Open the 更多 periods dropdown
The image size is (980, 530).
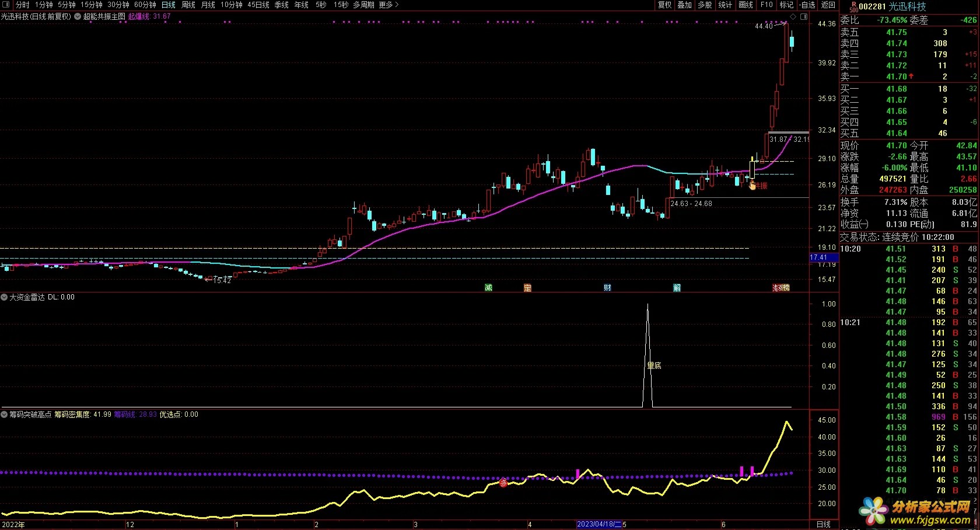coord(388,5)
